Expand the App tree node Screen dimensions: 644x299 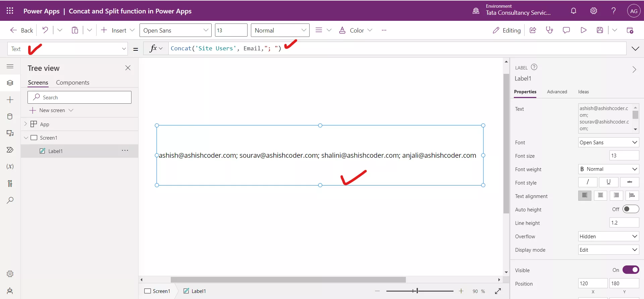tap(25, 124)
